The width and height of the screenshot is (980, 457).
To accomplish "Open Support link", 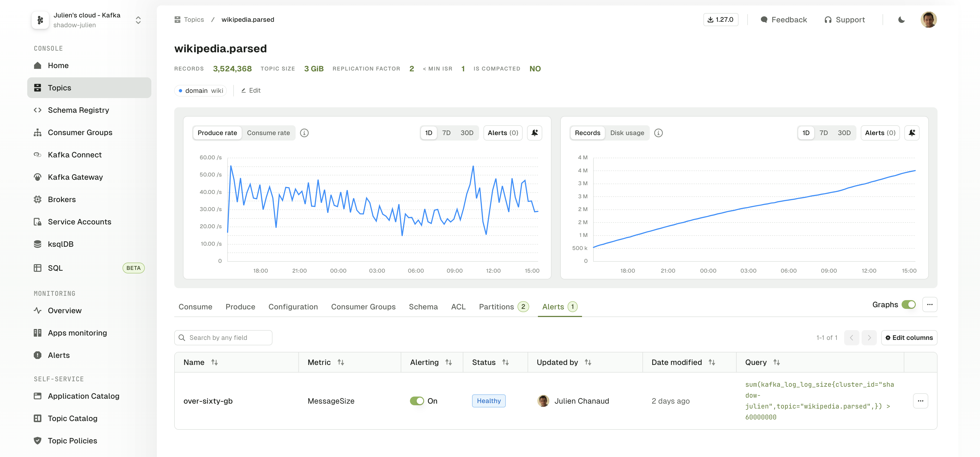I will (x=844, y=20).
